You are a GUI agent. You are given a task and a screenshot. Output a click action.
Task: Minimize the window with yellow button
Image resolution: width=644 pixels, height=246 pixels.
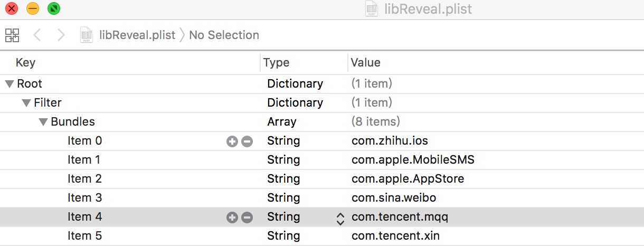point(32,9)
